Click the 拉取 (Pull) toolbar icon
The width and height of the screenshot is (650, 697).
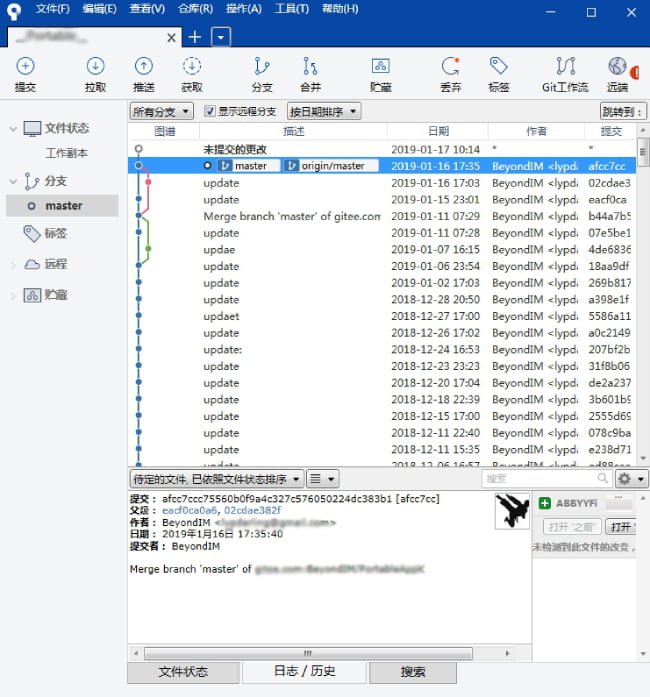click(95, 73)
